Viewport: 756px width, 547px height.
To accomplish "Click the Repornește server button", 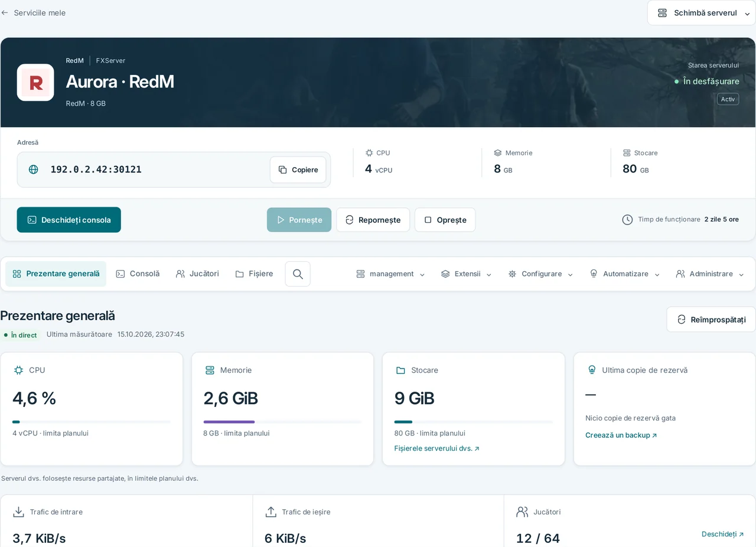I will click(373, 220).
